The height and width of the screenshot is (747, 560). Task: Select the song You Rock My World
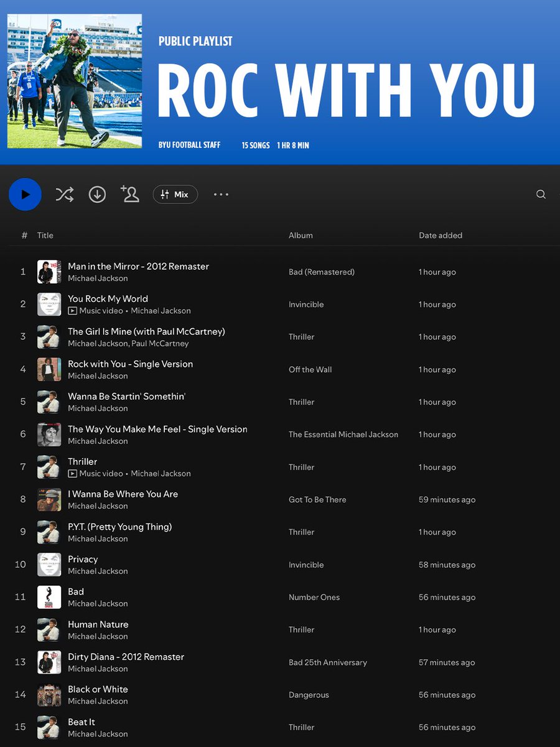coord(108,299)
